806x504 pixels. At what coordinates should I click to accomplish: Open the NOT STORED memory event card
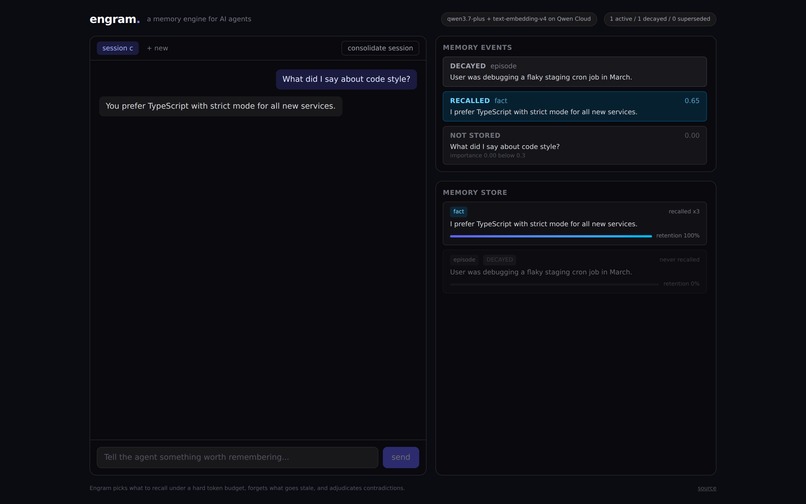point(574,146)
